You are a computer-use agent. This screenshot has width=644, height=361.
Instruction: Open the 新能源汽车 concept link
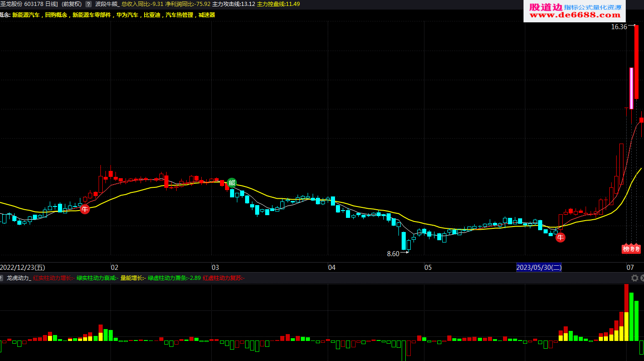point(26,15)
